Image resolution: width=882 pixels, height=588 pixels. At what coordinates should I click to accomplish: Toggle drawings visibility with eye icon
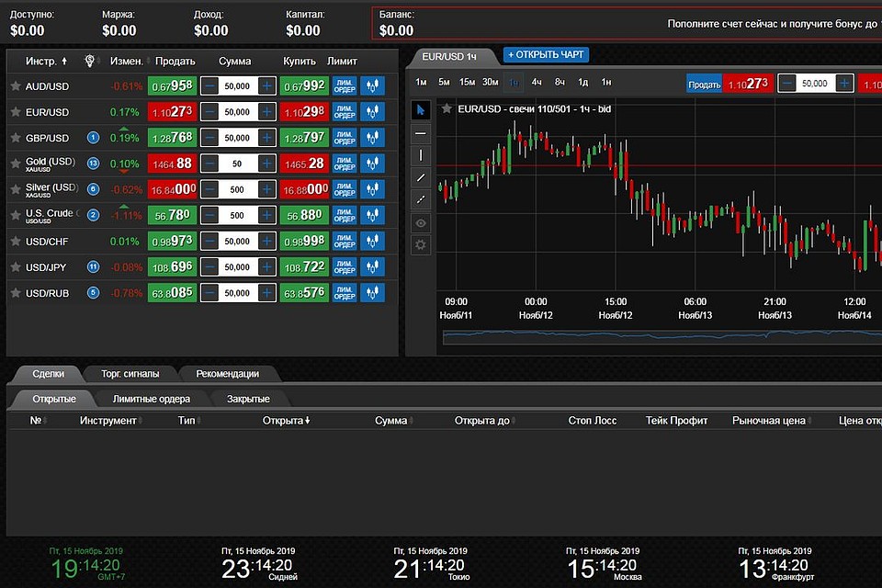tap(421, 223)
